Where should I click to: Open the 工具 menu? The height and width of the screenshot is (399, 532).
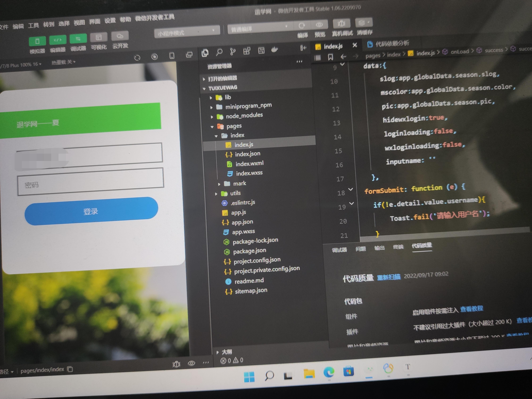coord(33,25)
